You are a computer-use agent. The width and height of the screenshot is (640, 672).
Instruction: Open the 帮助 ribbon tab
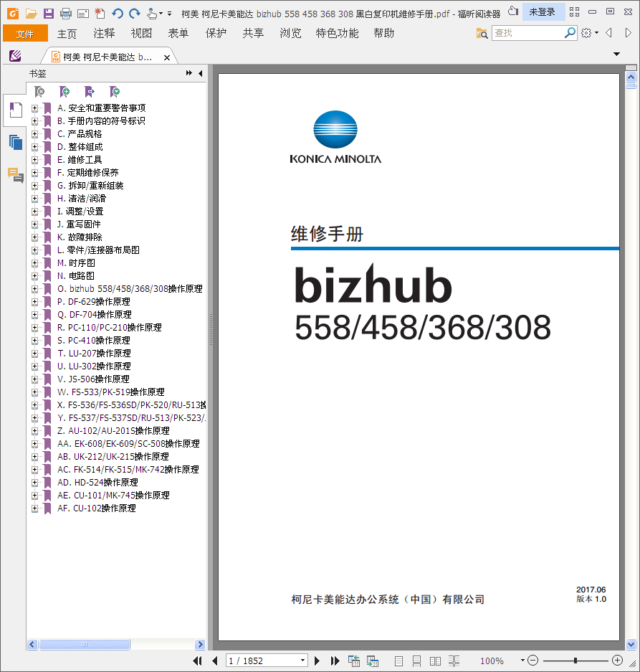pos(384,34)
